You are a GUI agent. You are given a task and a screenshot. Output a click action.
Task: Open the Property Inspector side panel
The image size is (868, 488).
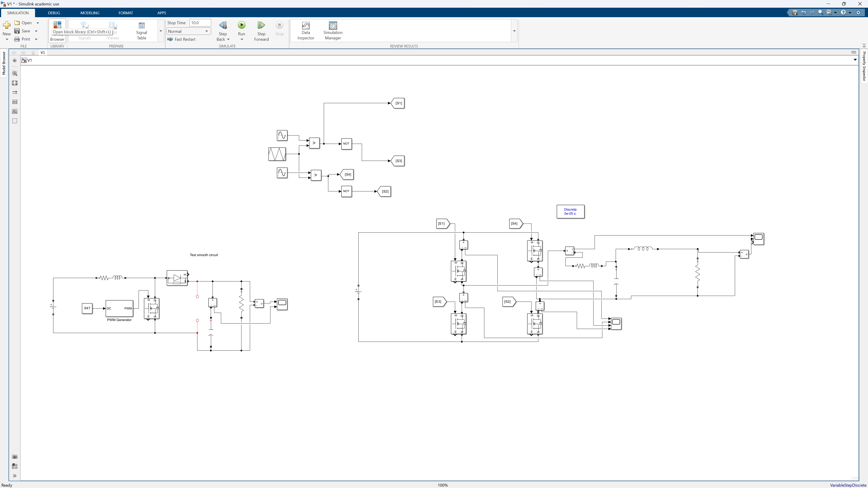[x=864, y=66]
